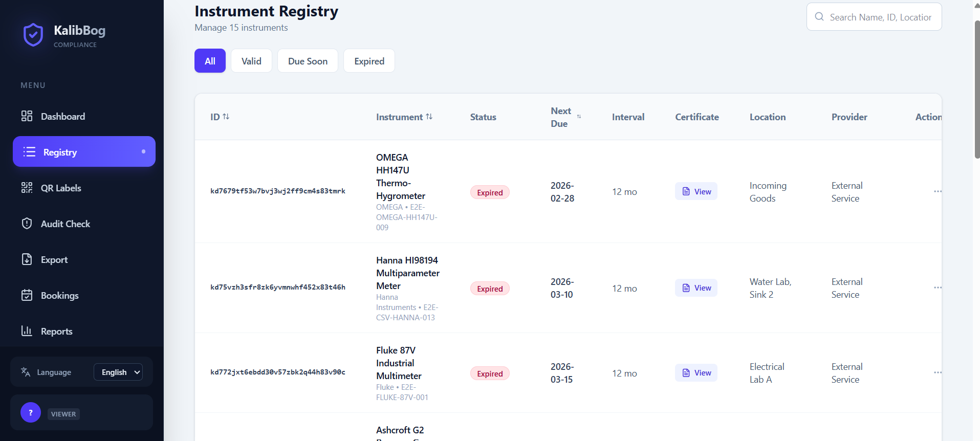980x441 pixels.
Task: Click the KalibBog shield logo icon
Action: (33, 35)
